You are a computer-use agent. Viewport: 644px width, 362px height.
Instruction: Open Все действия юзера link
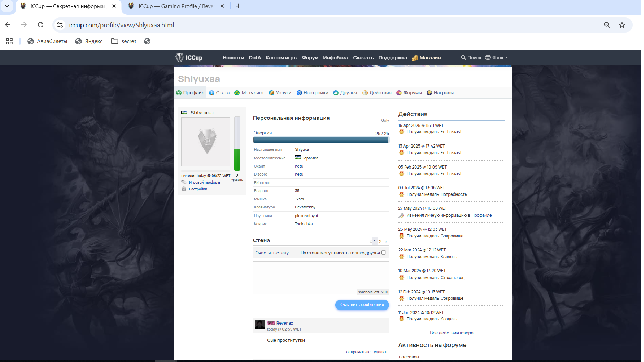[x=451, y=333]
